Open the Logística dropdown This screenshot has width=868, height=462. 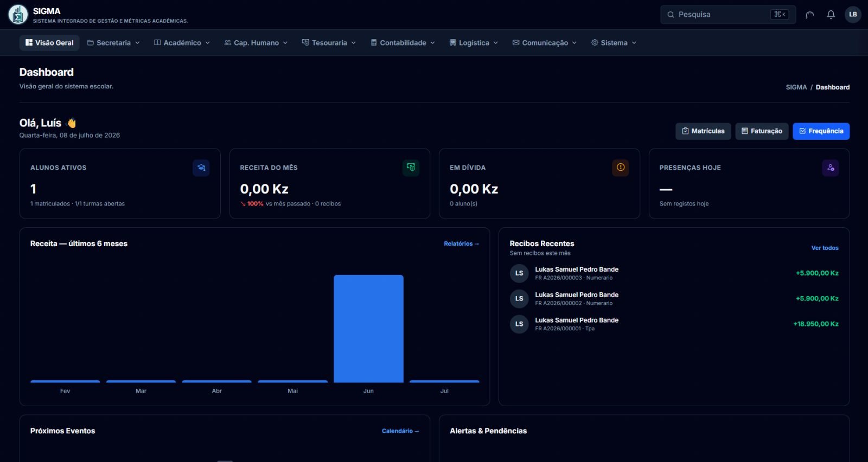click(474, 43)
